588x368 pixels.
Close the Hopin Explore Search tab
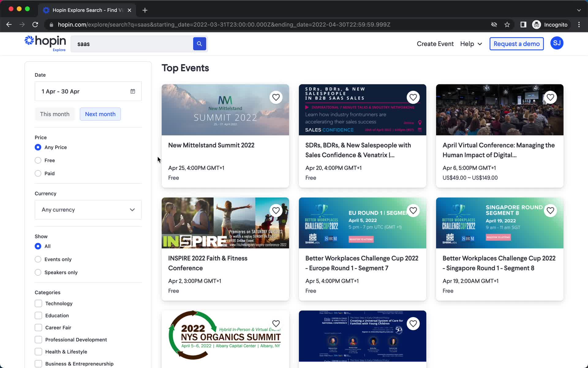tap(130, 10)
